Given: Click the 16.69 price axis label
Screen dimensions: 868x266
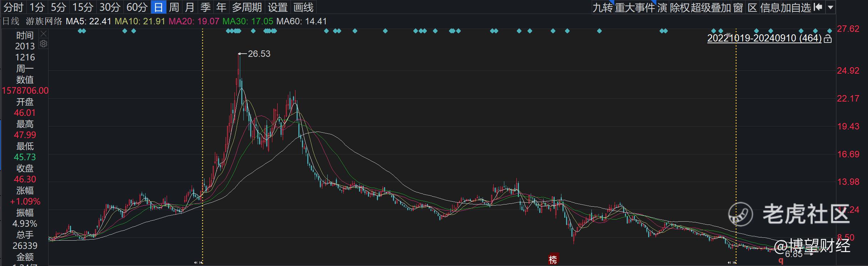Looking at the screenshot, I should [848, 154].
